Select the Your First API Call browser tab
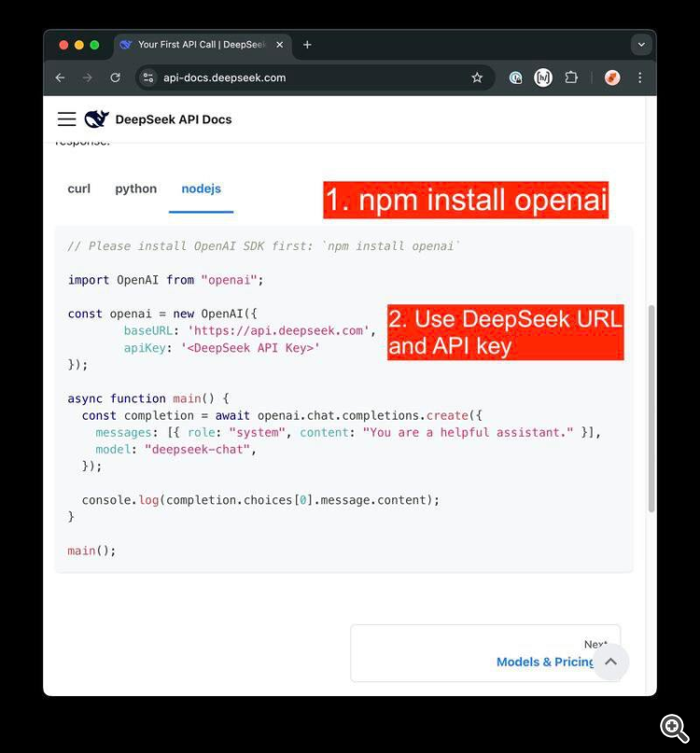Viewport: 700px width, 753px height. point(202,45)
